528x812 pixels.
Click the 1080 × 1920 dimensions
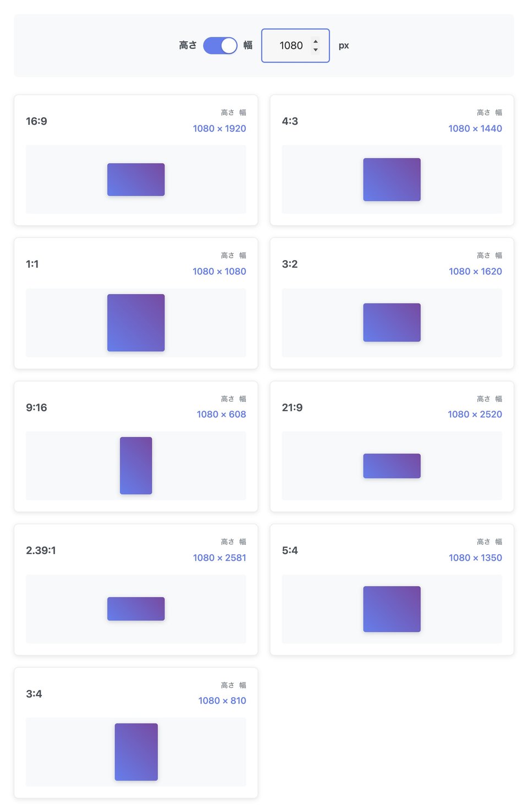click(x=219, y=129)
